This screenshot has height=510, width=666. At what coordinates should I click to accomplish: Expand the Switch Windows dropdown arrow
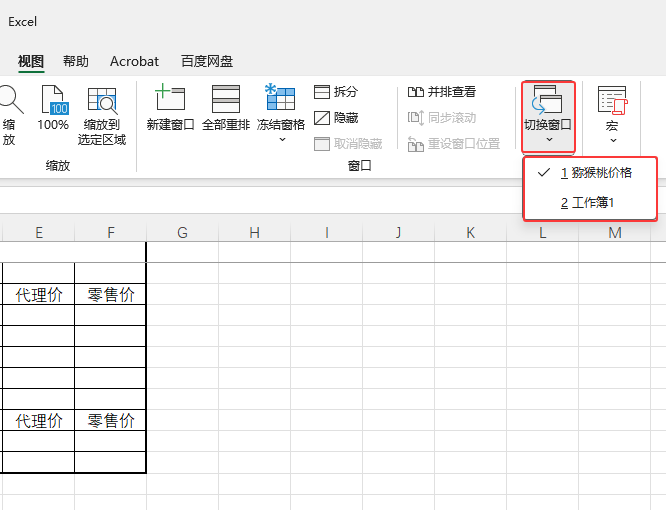pos(549,140)
